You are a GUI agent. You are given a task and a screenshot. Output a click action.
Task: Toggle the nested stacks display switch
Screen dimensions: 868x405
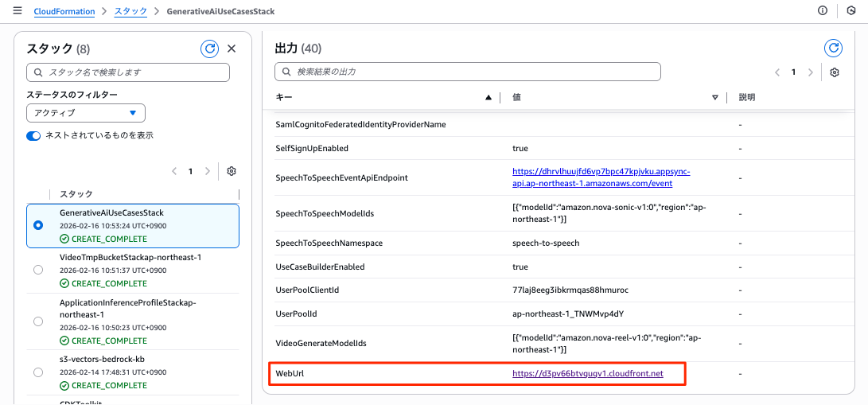tap(33, 135)
